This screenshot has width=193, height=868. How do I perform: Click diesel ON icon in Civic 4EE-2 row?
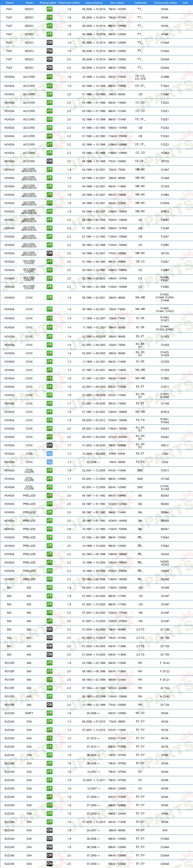pyautogui.click(x=49, y=446)
